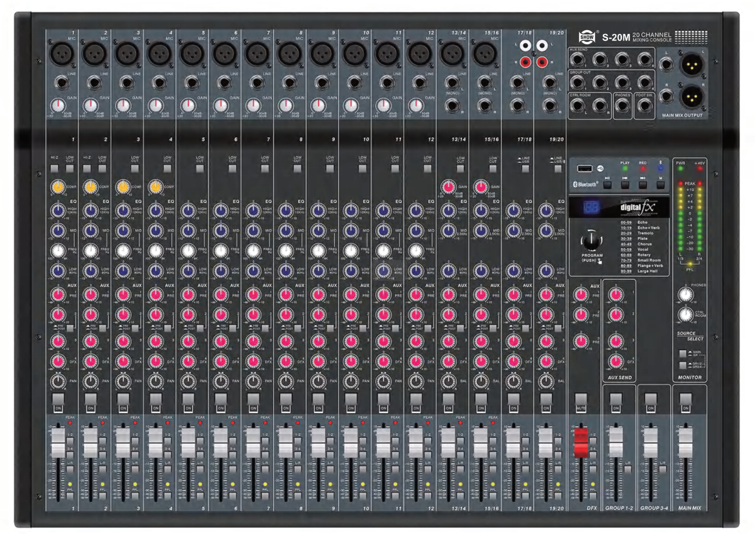Toggle the LOW CUT switch on channel 3

click(135, 168)
